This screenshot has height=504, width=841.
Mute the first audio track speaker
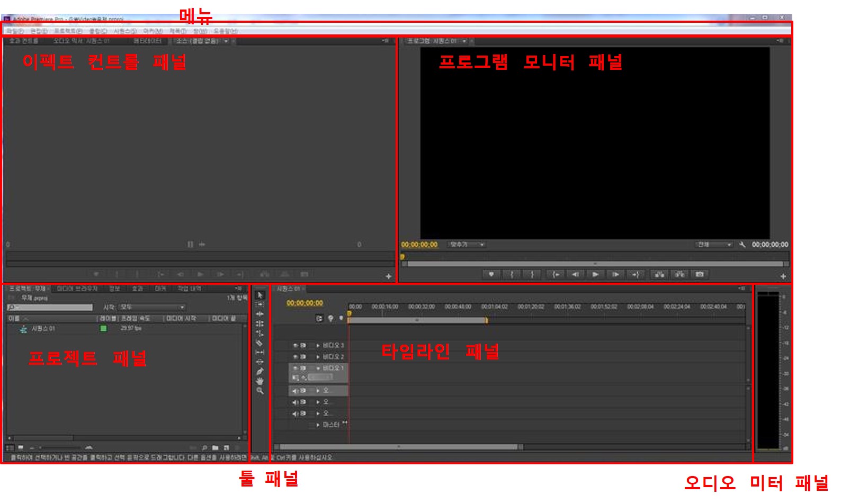click(x=296, y=391)
